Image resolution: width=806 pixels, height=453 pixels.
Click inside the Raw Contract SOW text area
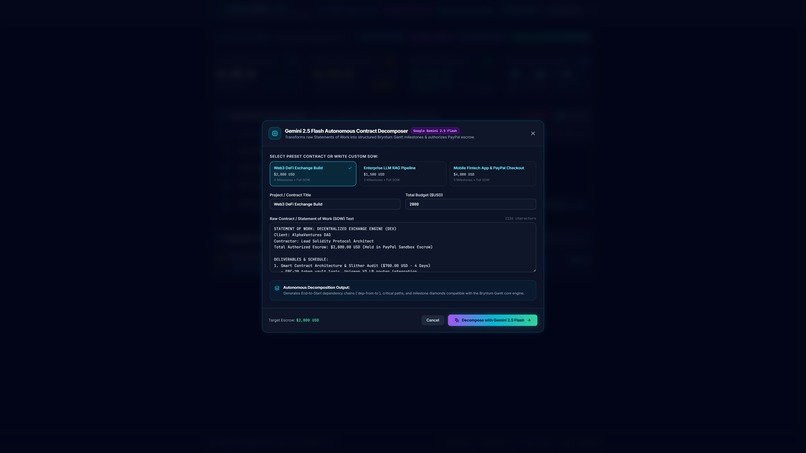402,247
